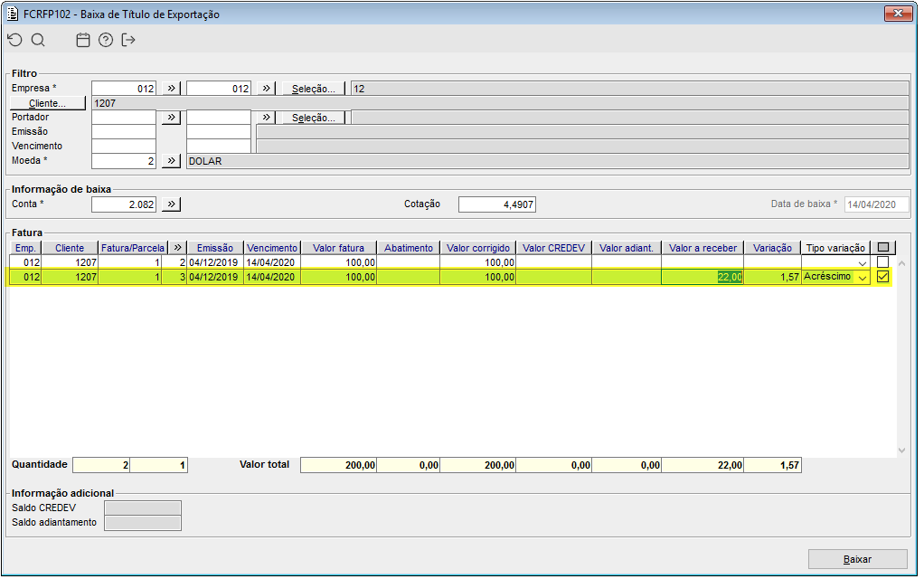Click the Valor CREDEV column header
Viewport: 924px width, 579px height.
554,248
